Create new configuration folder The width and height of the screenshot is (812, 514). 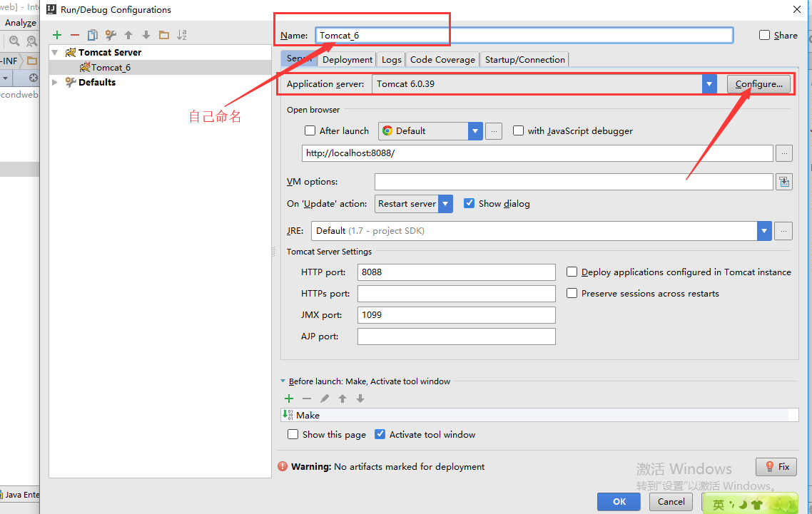click(x=164, y=35)
